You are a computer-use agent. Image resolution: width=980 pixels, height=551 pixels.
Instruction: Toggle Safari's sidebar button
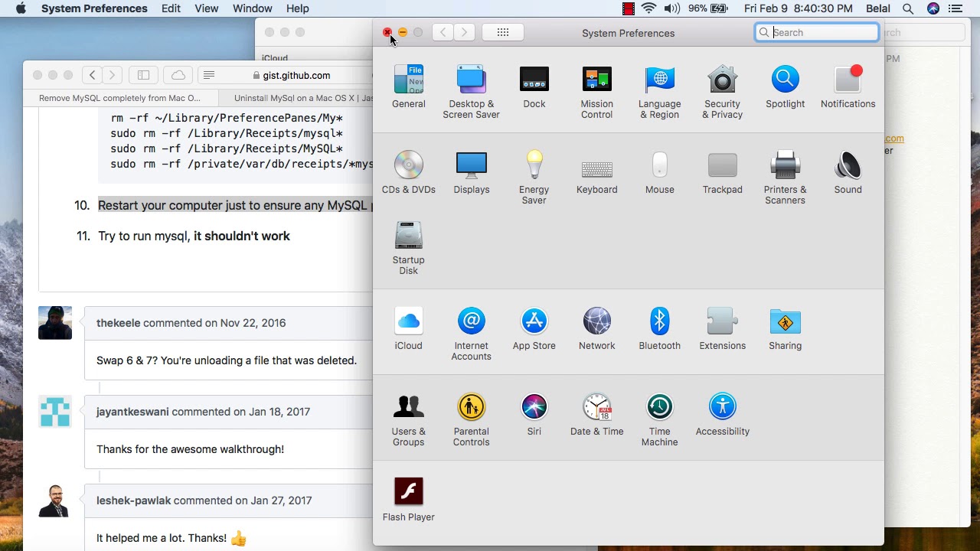pos(143,75)
